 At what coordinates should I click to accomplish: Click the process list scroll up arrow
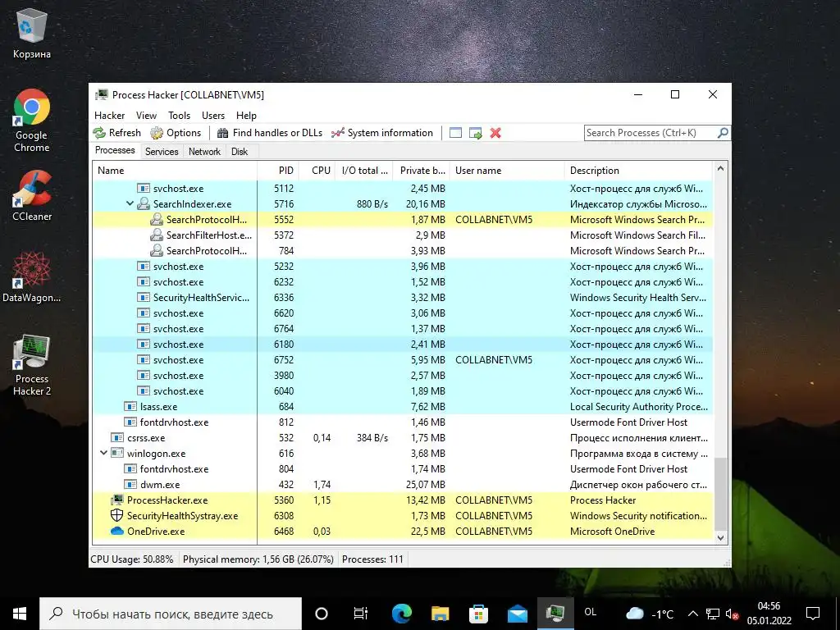coord(720,169)
